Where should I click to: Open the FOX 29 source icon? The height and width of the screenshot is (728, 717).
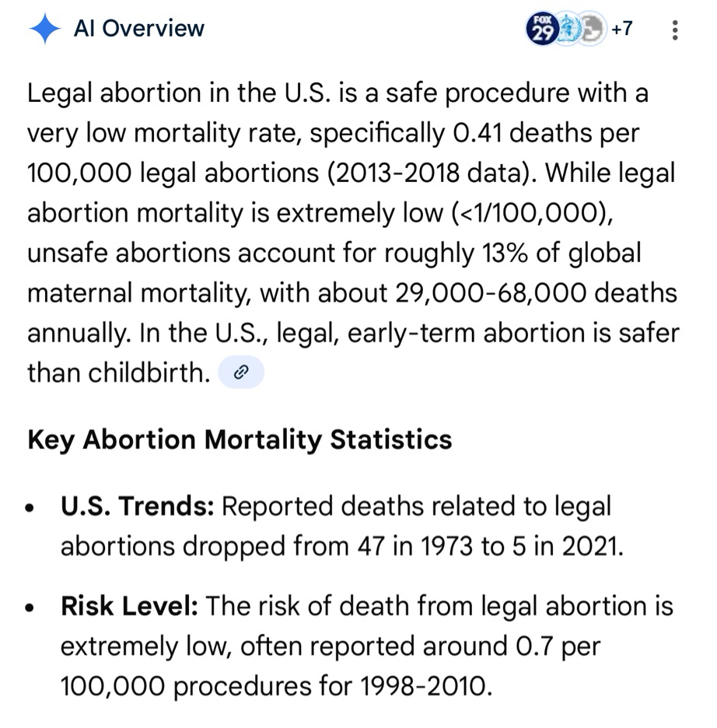[540, 30]
